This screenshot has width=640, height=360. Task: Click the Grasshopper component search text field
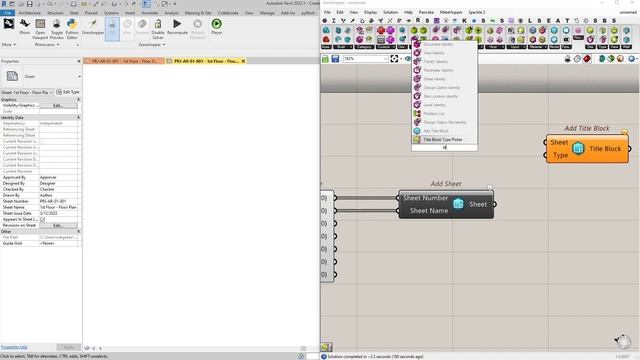coord(444,147)
